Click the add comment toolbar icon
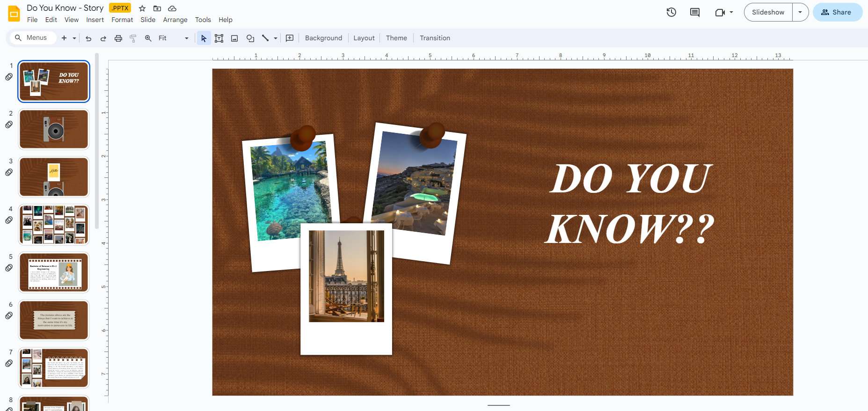The image size is (868, 411). pyautogui.click(x=290, y=38)
